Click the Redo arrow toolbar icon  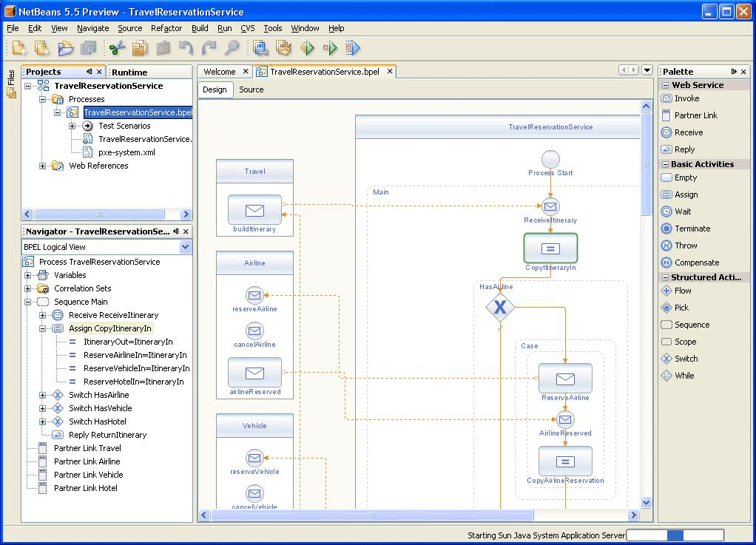click(209, 48)
